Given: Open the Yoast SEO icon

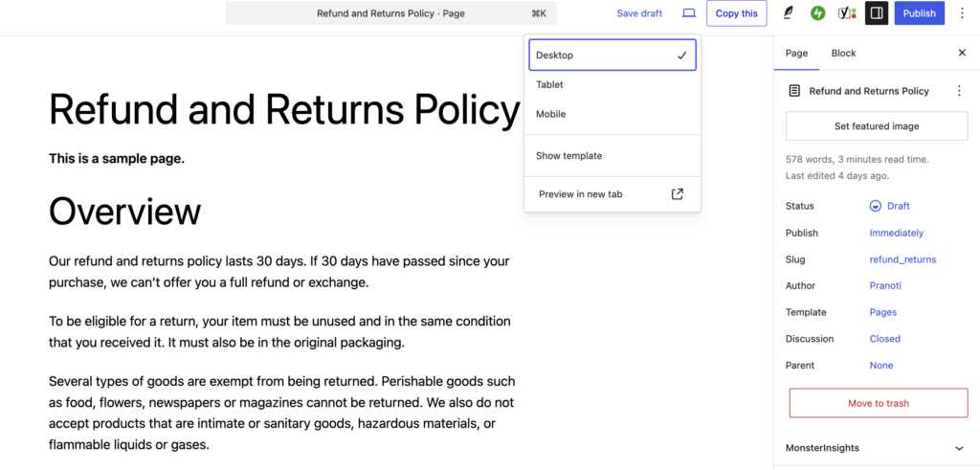Looking at the screenshot, I should (847, 13).
